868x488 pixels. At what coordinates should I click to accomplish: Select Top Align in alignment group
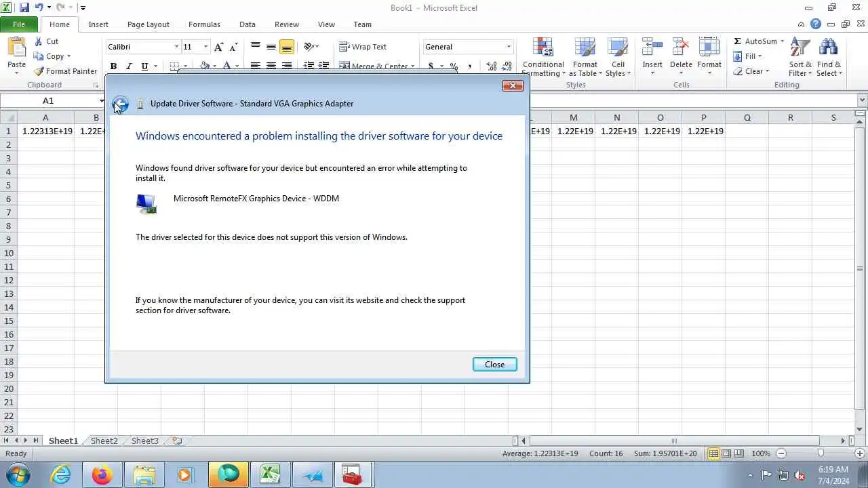[x=256, y=47]
